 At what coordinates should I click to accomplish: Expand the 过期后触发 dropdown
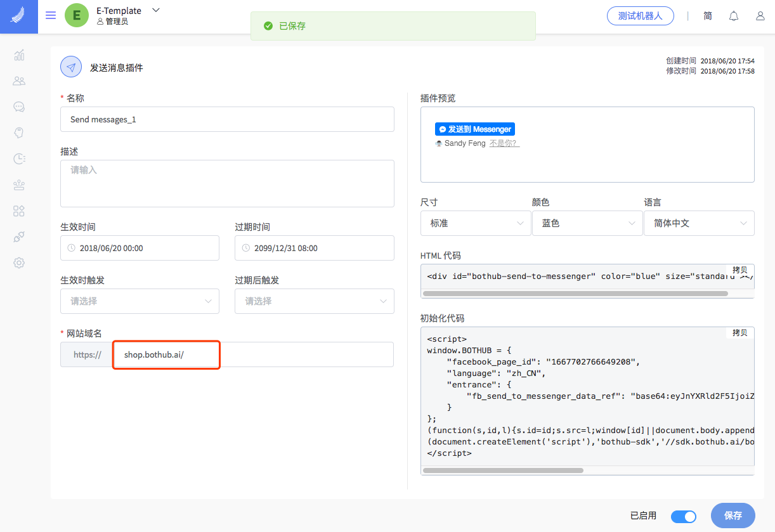[315, 301]
